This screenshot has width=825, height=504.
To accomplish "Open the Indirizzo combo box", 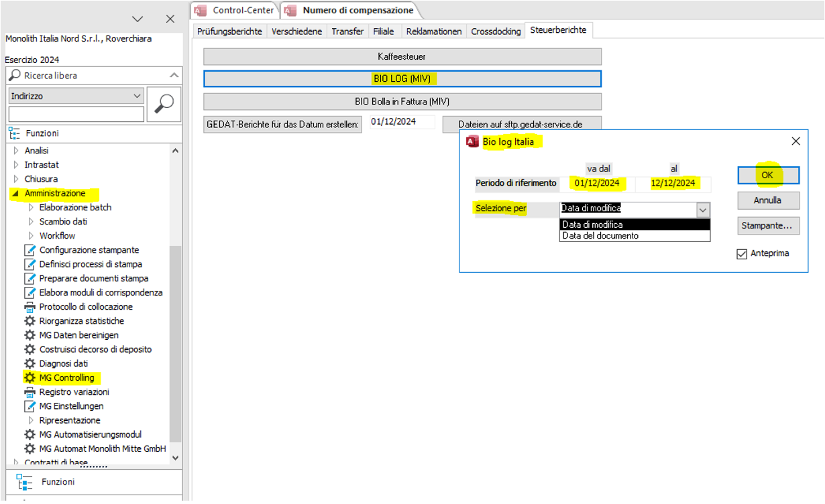I will coord(76,97).
